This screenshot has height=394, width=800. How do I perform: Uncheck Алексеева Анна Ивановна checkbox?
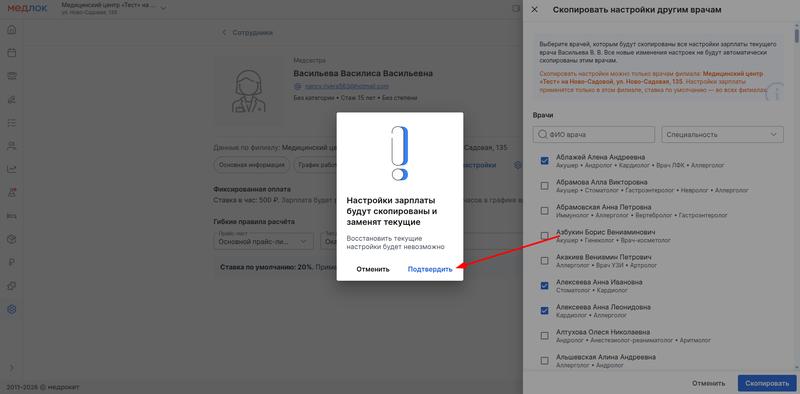coord(544,286)
